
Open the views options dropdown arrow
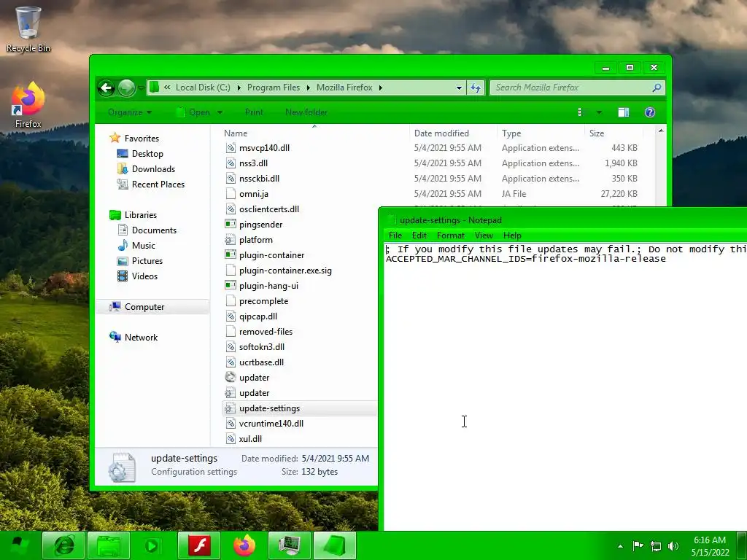[600, 112]
